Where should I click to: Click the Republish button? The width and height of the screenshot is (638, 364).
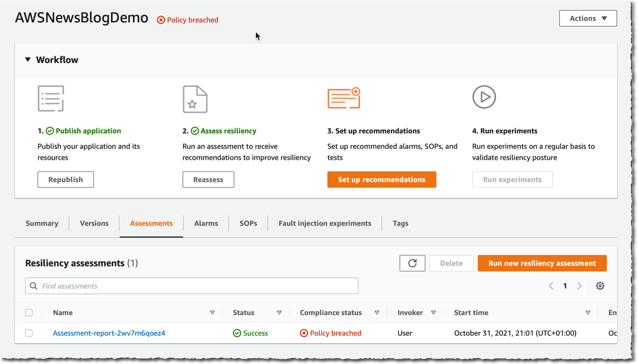click(x=65, y=180)
